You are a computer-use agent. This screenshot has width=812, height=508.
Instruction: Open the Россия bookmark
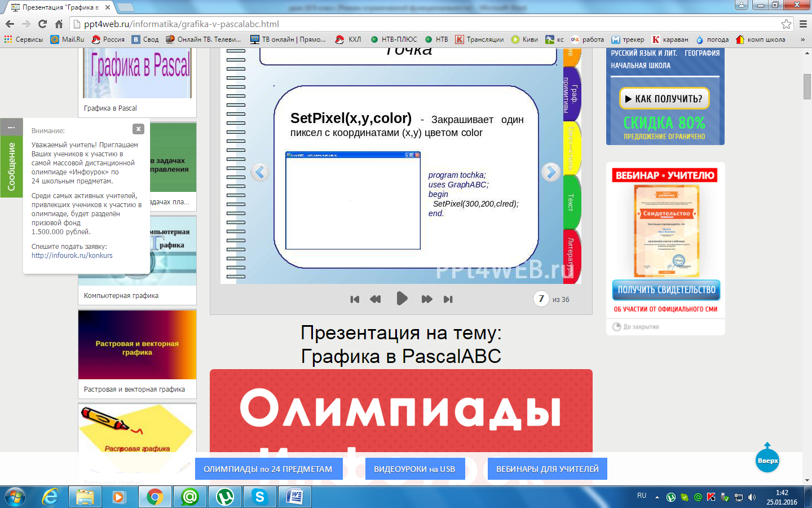point(108,40)
